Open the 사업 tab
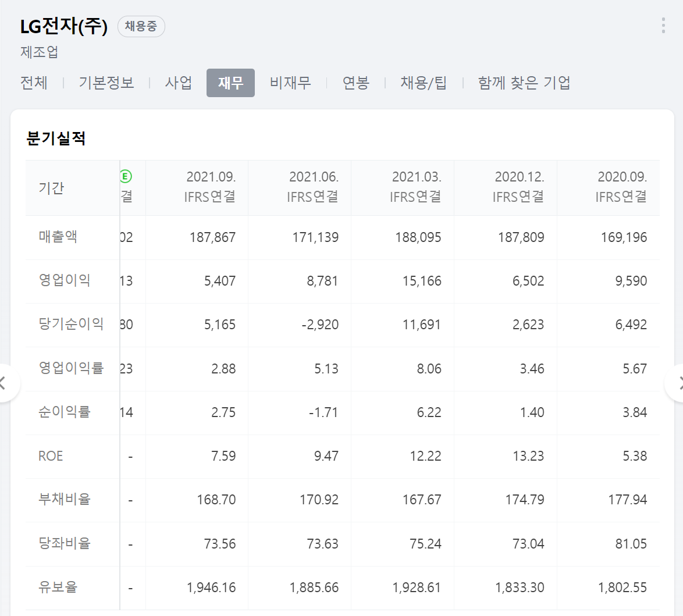The width and height of the screenshot is (683, 616). pos(179,83)
